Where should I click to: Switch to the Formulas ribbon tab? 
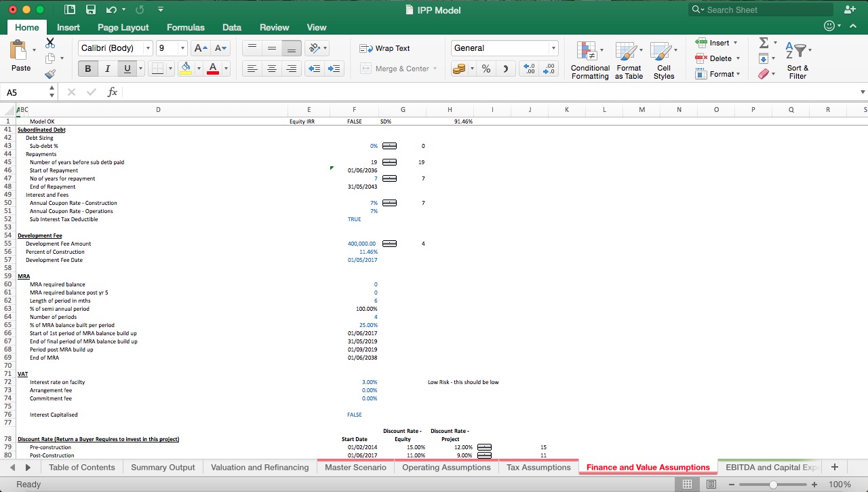coord(185,27)
